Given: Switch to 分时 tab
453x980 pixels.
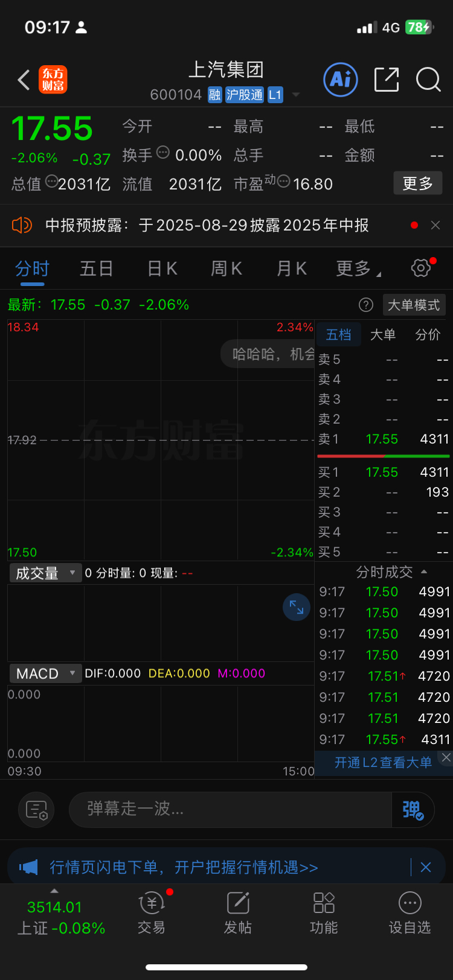Looking at the screenshot, I should click(x=32, y=269).
